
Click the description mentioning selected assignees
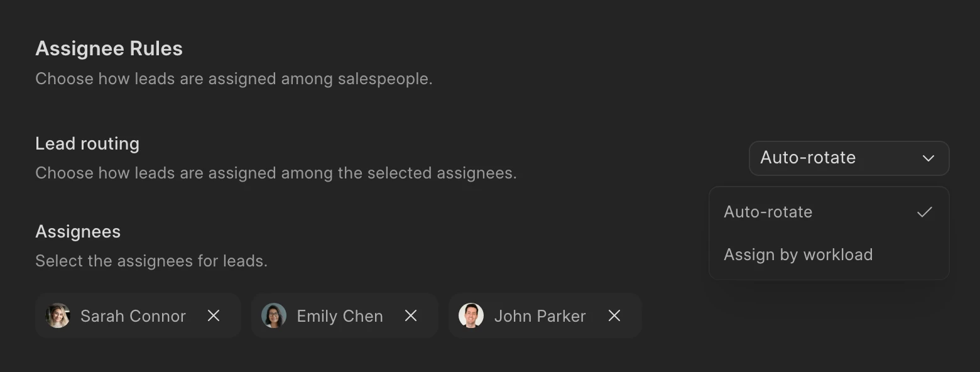click(276, 173)
